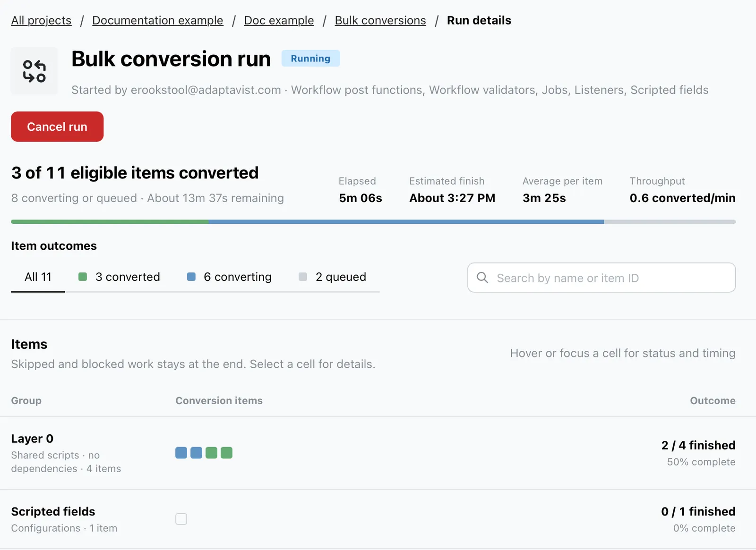Screen dimensions: 756x550
Task: Click the Group column header
Action: click(x=26, y=400)
